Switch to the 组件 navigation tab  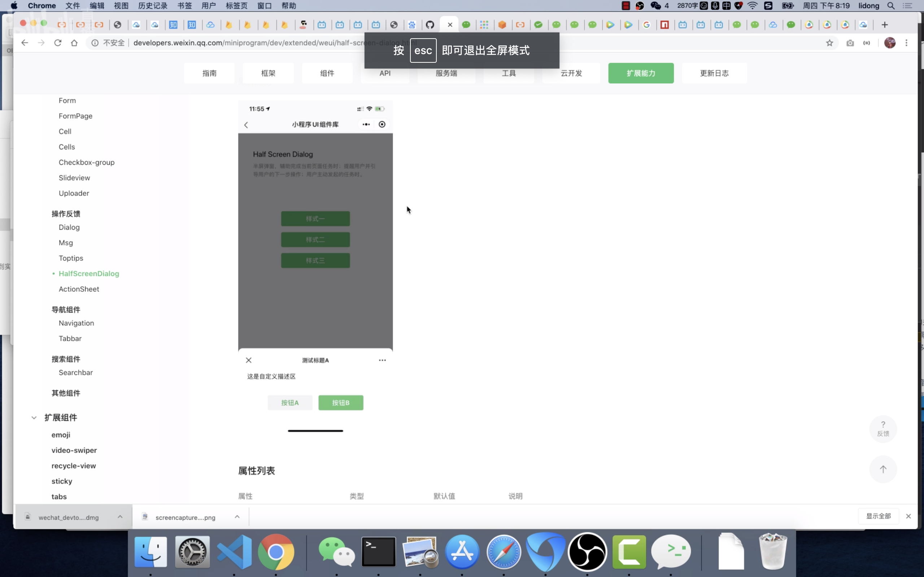[327, 73]
